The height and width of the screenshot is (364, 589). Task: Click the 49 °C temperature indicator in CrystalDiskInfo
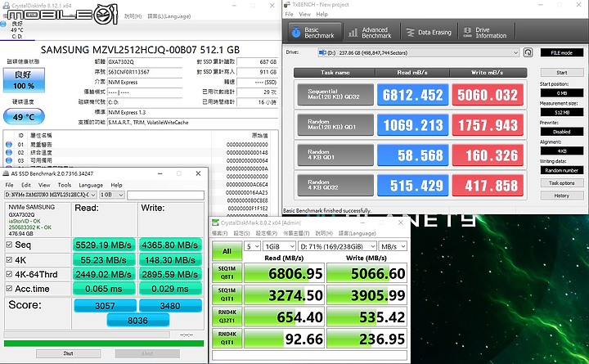pyautogui.click(x=24, y=117)
